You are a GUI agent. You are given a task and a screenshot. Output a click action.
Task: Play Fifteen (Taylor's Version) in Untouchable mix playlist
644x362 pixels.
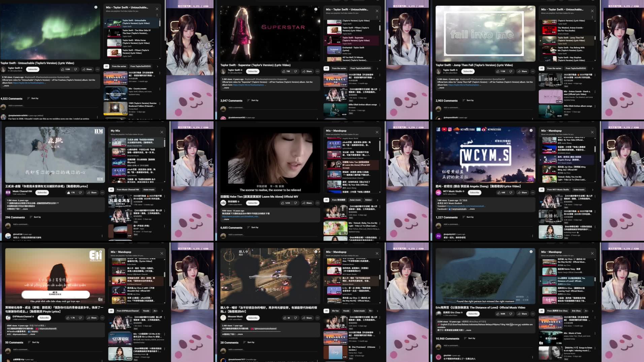point(131,53)
